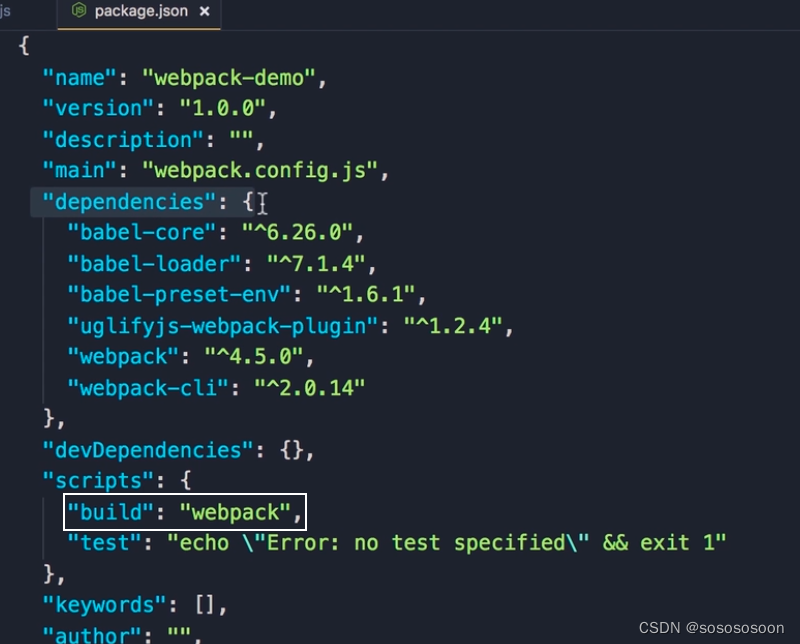Click the "devDependencies" key
The image size is (800, 644).
tap(148, 451)
